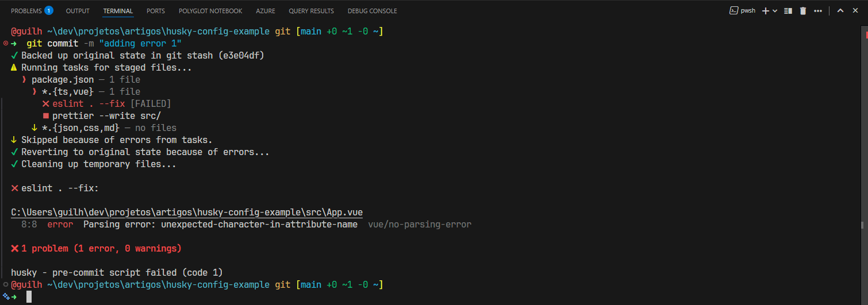Viewport: 868px width, 305px height.
Task: Open the terminal more actions ellipsis
Action: (x=818, y=11)
